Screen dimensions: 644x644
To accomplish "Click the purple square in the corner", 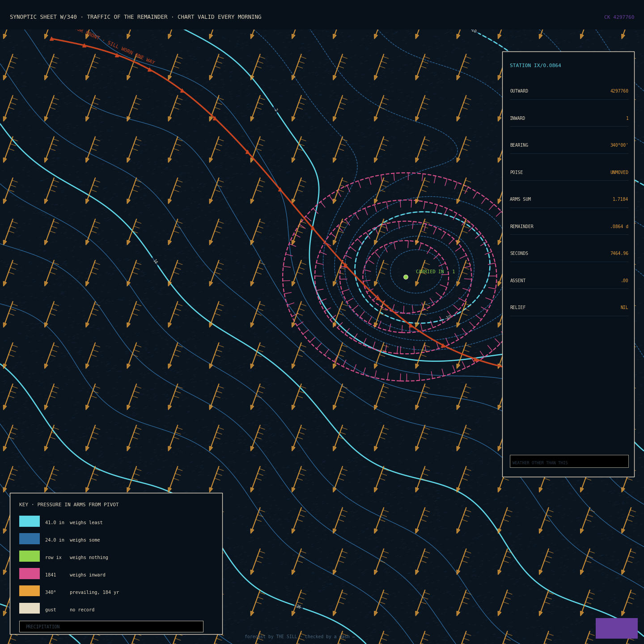I will (617, 628).
